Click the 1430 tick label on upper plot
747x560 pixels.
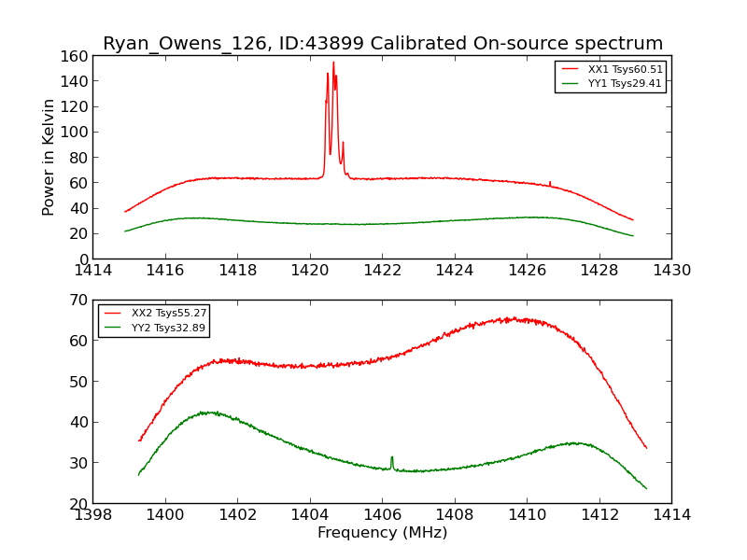(671, 271)
